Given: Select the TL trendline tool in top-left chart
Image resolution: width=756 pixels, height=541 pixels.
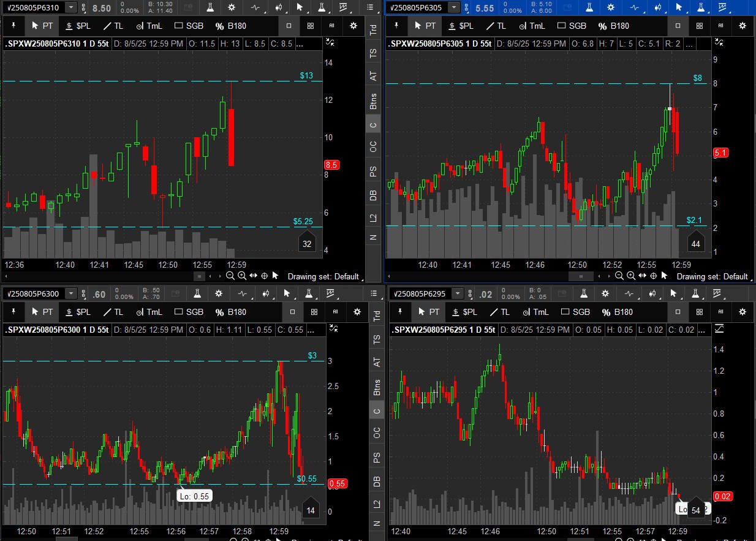Looking at the screenshot, I should tap(113, 26).
